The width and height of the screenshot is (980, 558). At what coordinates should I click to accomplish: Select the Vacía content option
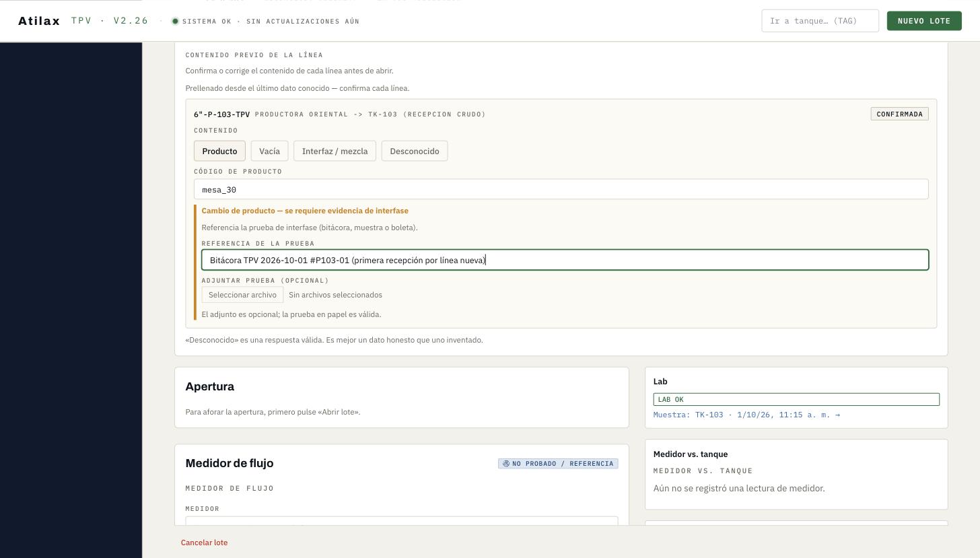[269, 151]
